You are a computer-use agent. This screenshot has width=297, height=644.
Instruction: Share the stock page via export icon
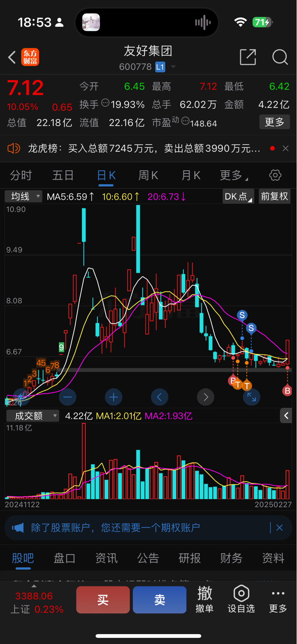pos(248,57)
